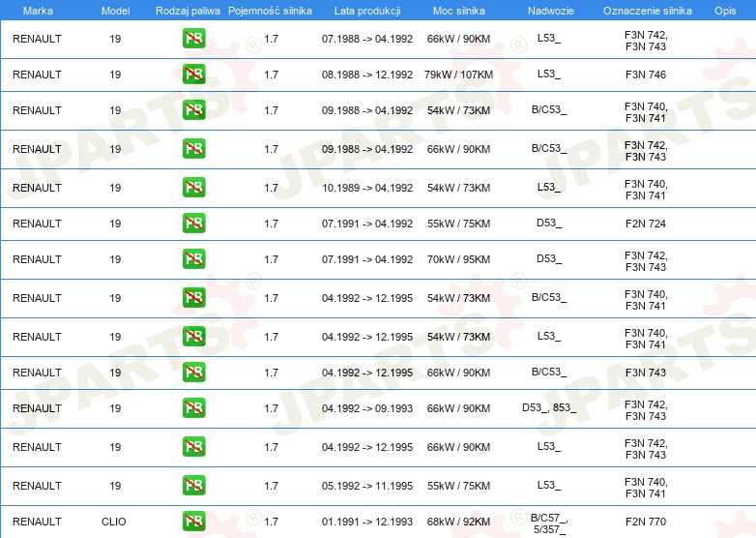The width and height of the screenshot is (756, 538).
Task: Select F3N 740, F3N 741 in 10.1989 -> 04.1992 row
Action: [646, 190]
